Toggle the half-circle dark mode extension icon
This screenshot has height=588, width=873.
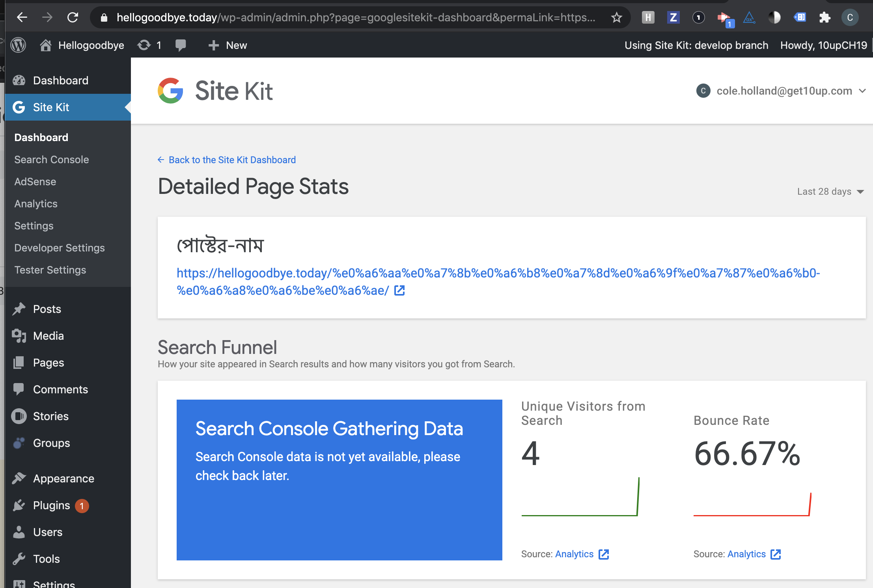(774, 17)
